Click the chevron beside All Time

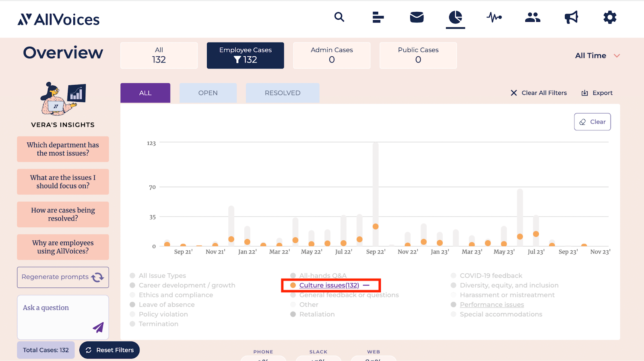[x=617, y=56]
